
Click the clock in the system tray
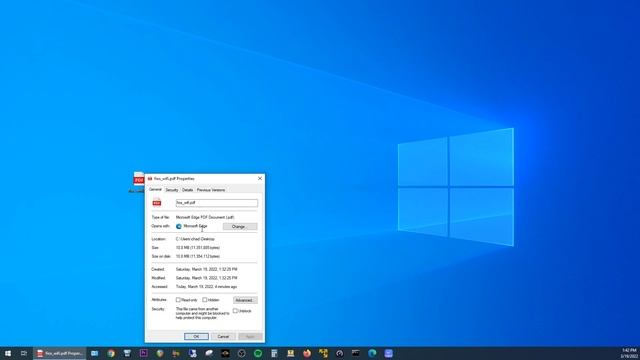click(629, 353)
